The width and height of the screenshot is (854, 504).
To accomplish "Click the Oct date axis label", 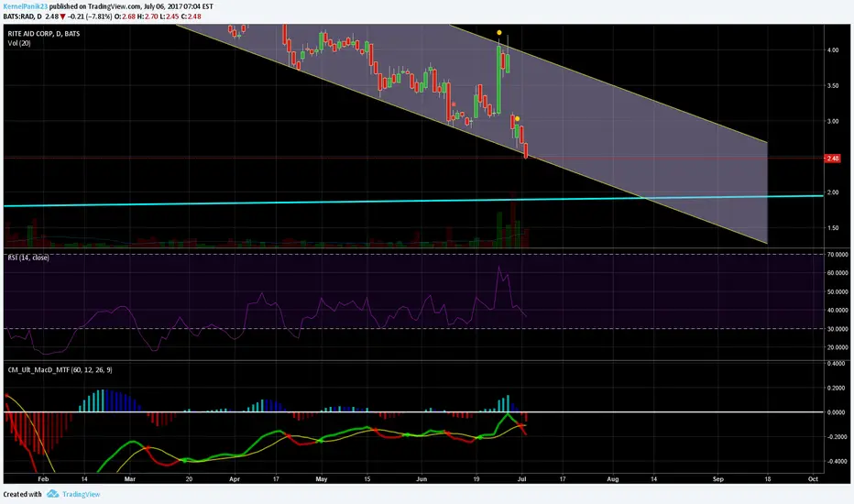I will click(x=813, y=479).
